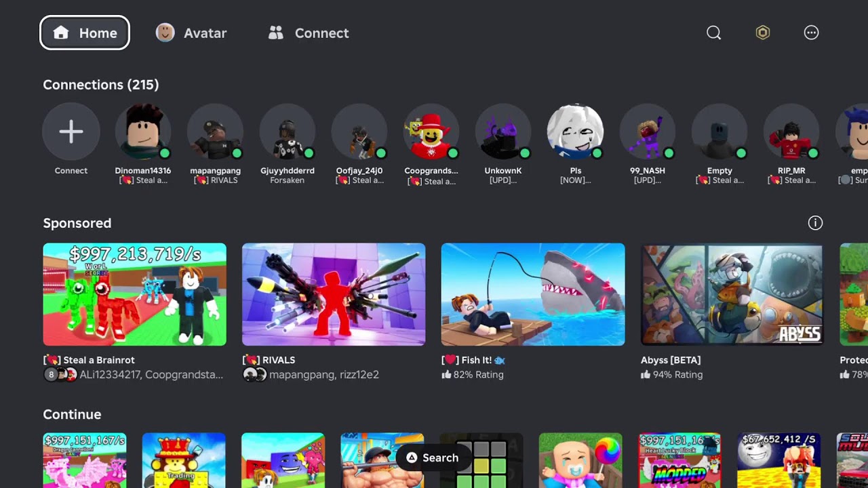Click the green word grid game

pyautogui.click(x=481, y=460)
